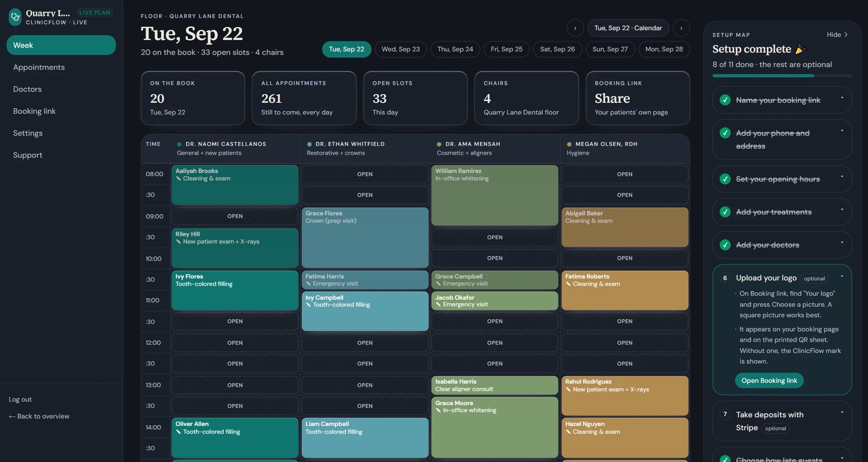Screen dimensions: 868x462
Task: Click the green check on Name your booking link
Action: (725, 100)
